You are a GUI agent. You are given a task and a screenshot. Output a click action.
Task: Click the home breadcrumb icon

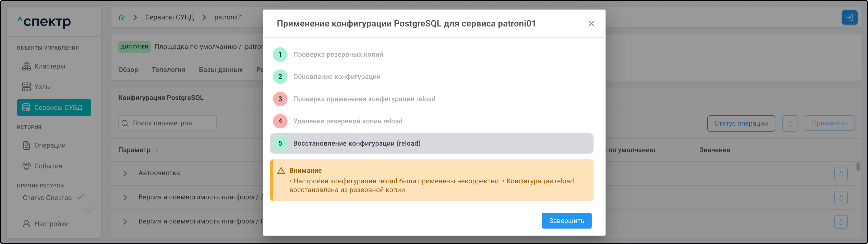tap(122, 17)
